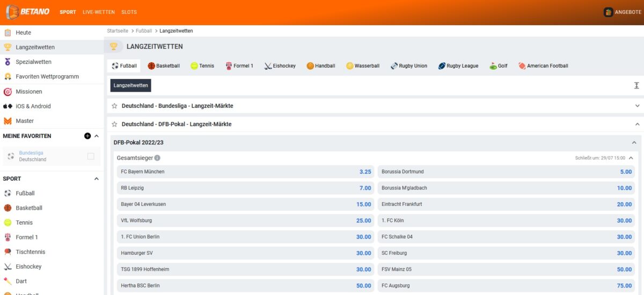Bet on Eintracht Frankfurt at 20.00

pyautogui.click(x=506, y=204)
